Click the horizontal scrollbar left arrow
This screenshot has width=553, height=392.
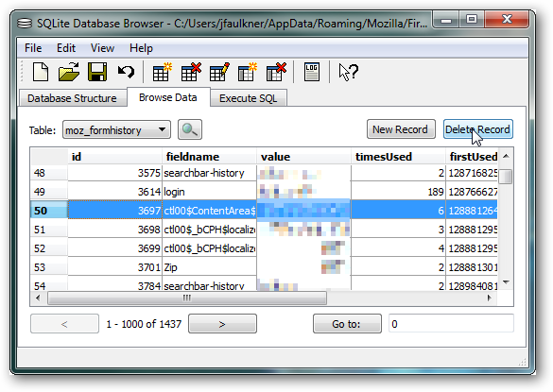(38, 298)
